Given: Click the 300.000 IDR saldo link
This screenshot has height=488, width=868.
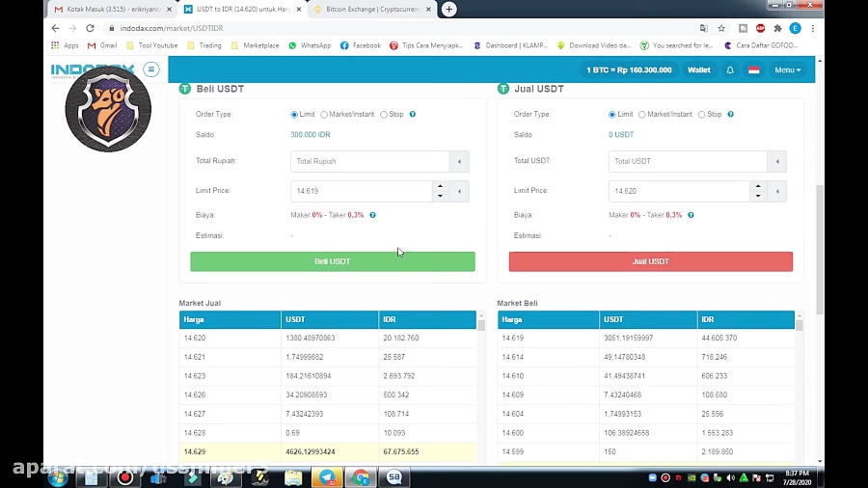Looking at the screenshot, I should (310, 134).
